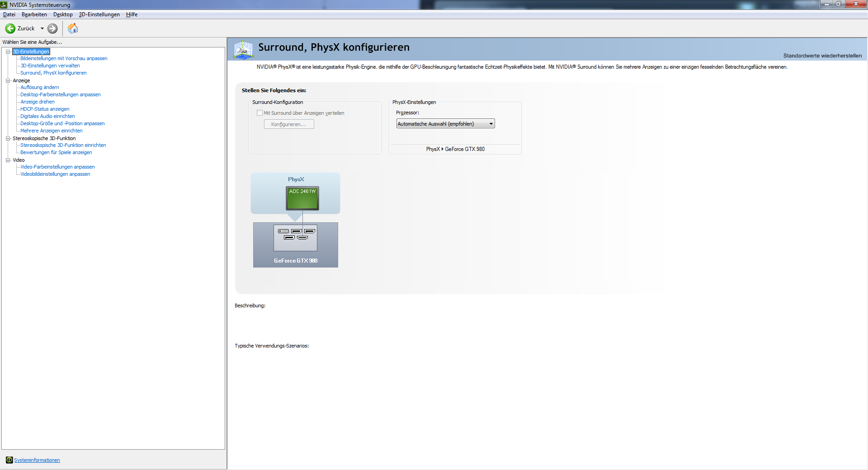Select Stereoskopische 3D-Funktion category label

pyautogui.click(x=44, y=138)
